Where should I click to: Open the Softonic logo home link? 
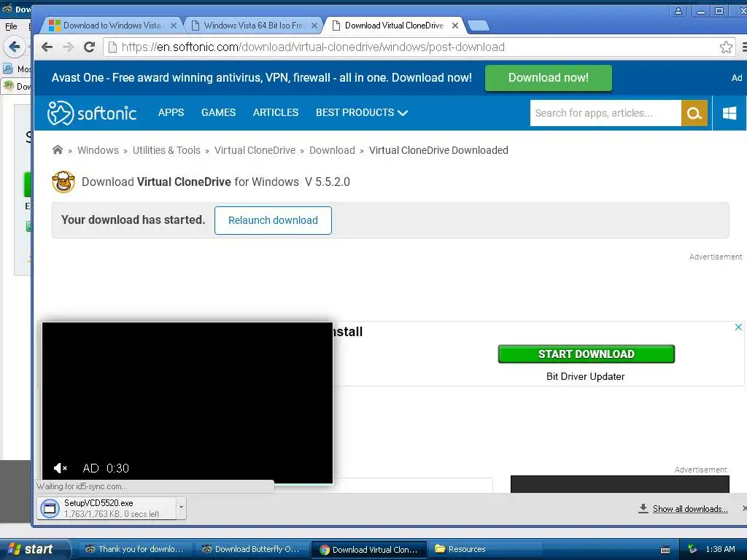(x=92, y=113)
